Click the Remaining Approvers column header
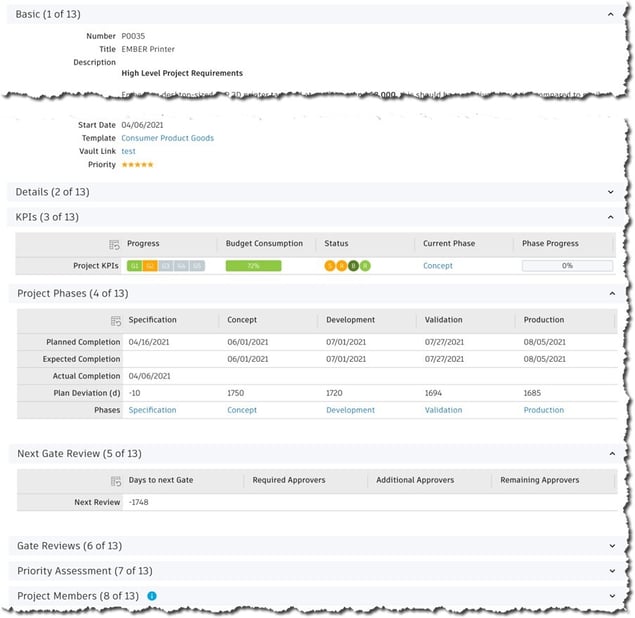 tap(539, 480)
